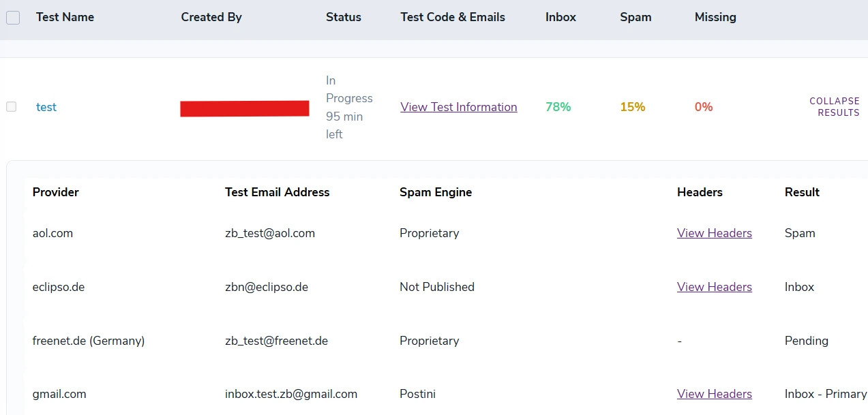
Task: Click the 15% spam rate value
Action: pos(632,107)
